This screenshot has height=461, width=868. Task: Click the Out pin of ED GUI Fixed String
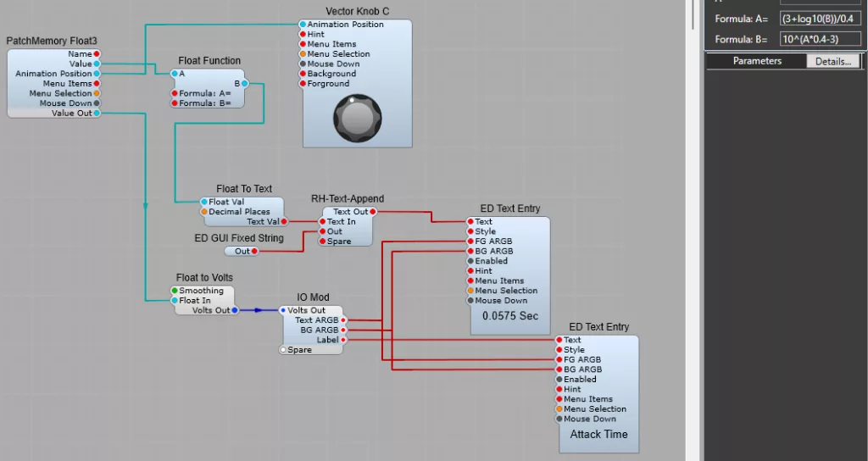tap(255, 251)
